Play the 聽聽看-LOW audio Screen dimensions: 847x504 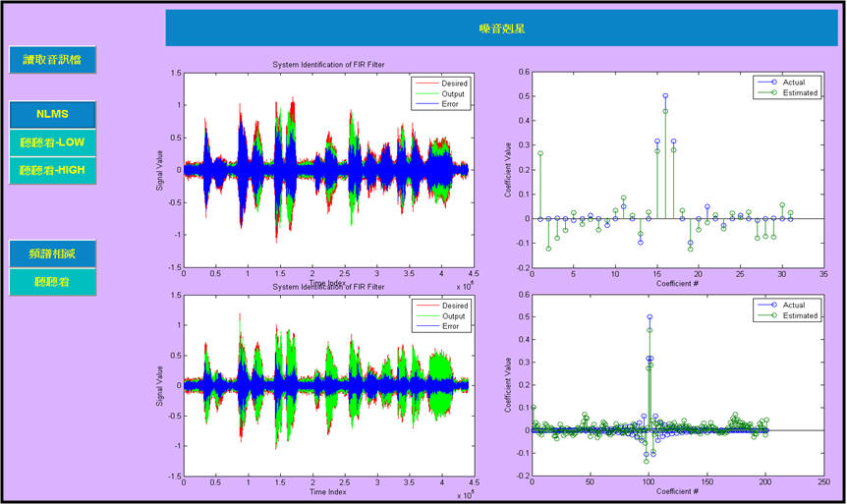(x=53, y=142)
